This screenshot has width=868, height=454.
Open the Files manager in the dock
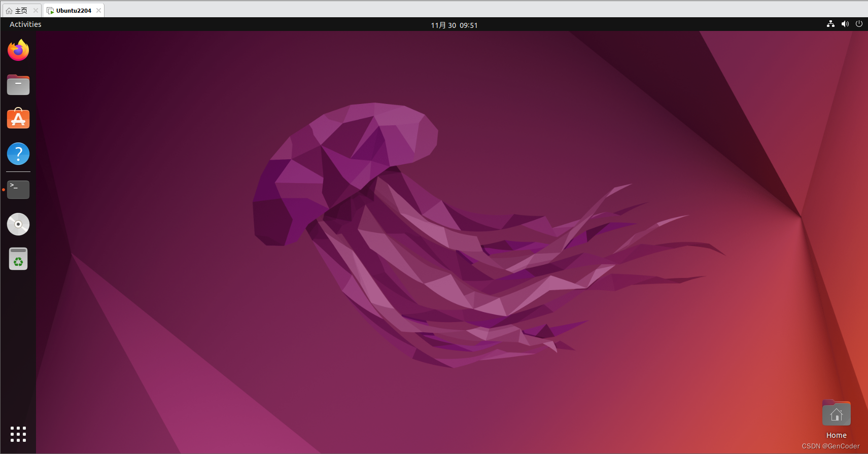click(18, 85)
